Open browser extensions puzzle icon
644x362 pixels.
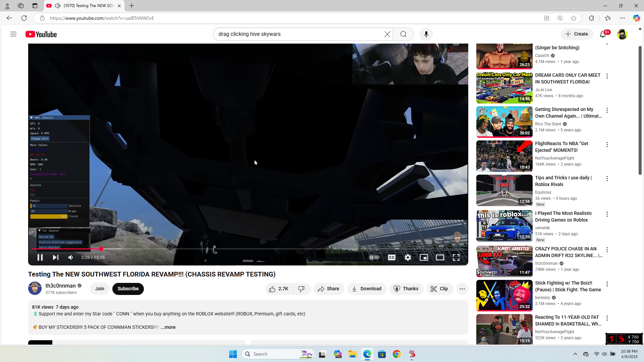pos(591,18)
